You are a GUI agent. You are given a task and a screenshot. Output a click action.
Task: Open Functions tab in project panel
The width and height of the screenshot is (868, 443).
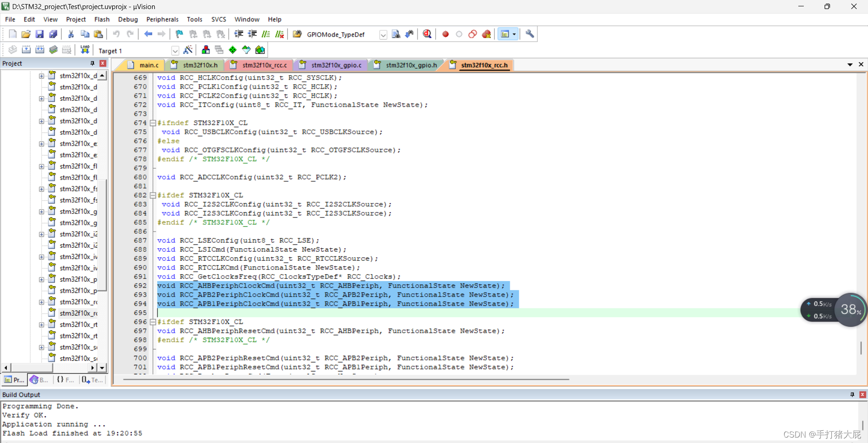coord(65,380)
